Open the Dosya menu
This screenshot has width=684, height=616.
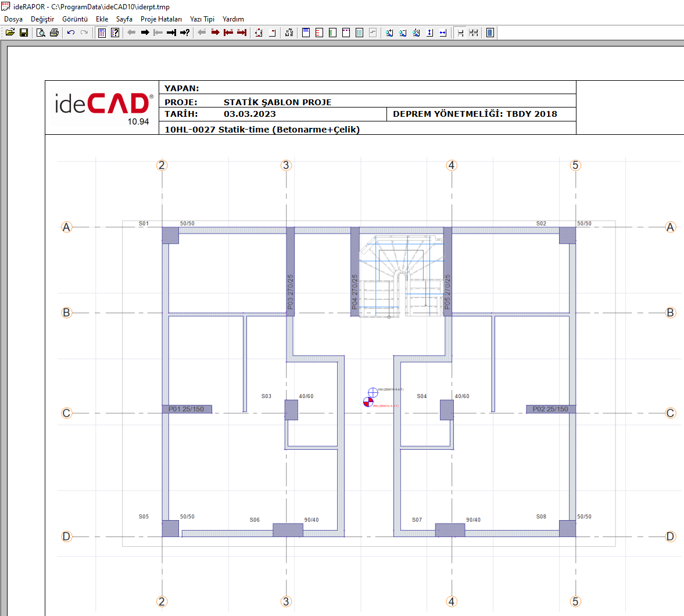coord(13,19)
